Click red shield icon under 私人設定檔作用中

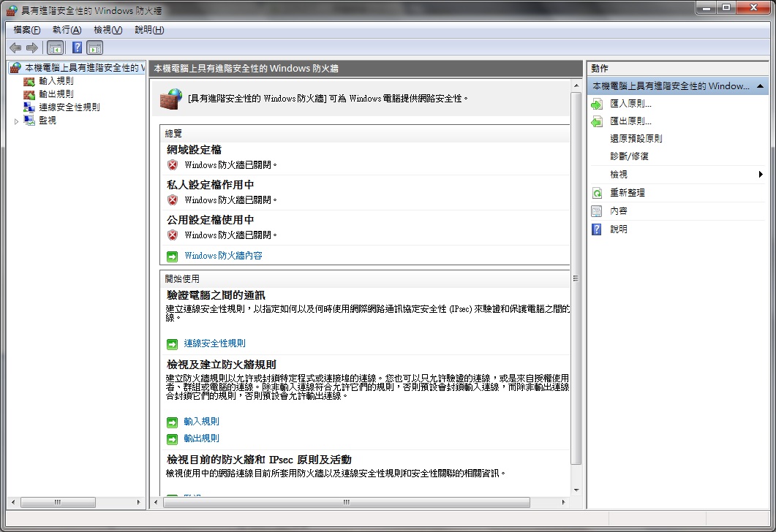[172, 199]
